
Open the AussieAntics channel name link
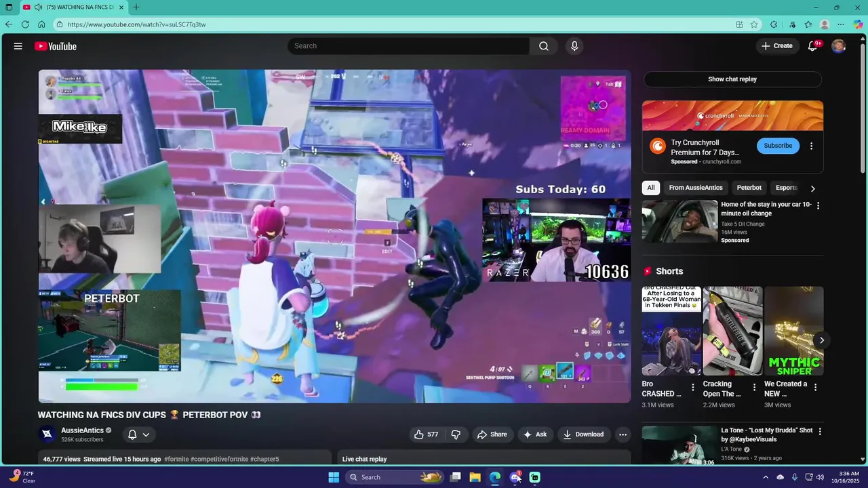click(82, 430)
